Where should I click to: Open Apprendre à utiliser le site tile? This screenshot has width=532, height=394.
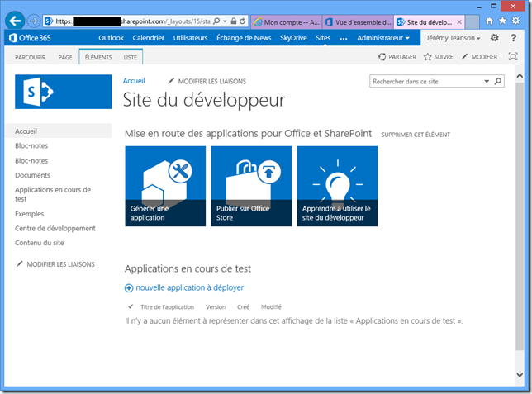(337, 186)
